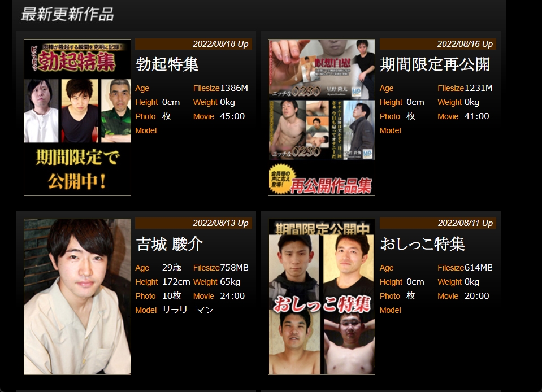This screenshot has width=542, height=392.
Task: Click the 2022/08/13 Up date bar
Action: (x=193, y=223)
